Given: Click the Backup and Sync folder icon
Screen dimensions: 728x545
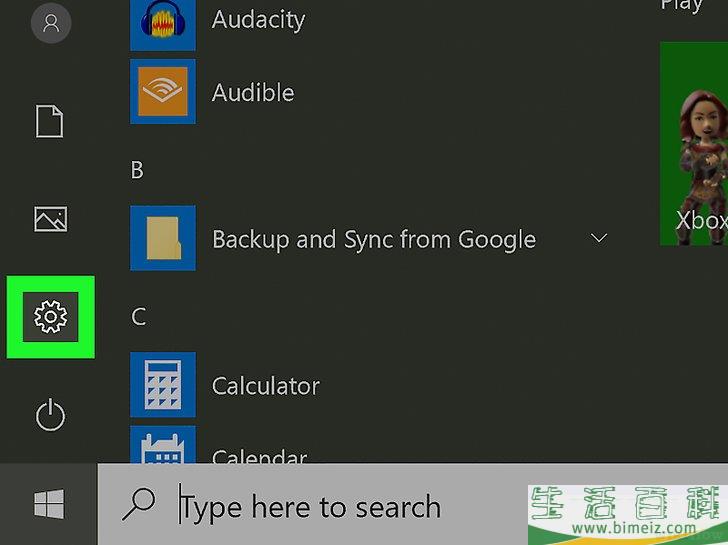Looking at the screenshot, I should (163, 238).
